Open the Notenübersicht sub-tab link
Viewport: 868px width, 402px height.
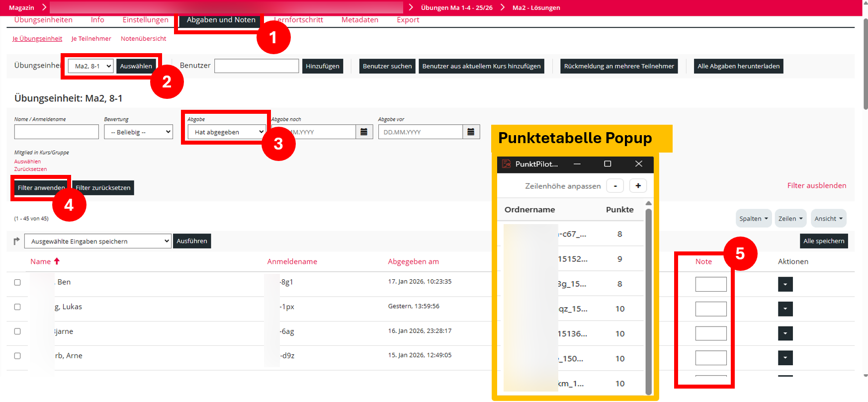coord(143,39)
